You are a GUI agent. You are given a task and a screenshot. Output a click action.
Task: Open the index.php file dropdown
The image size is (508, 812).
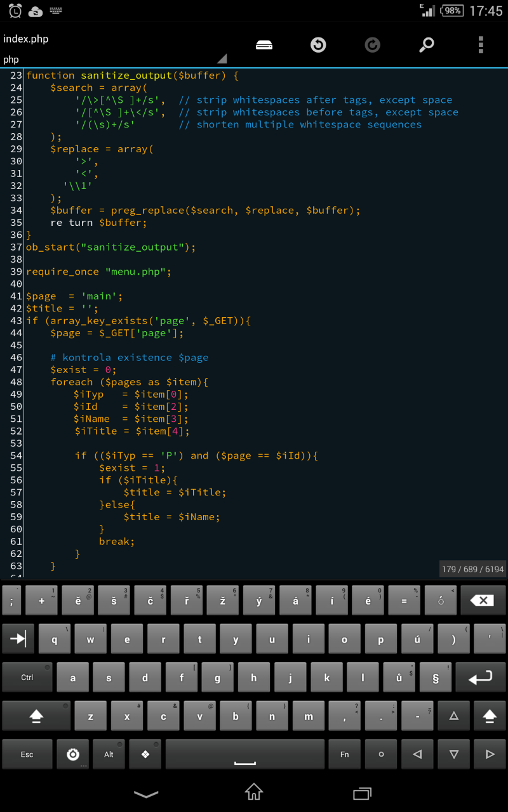[x=114, y=48]
